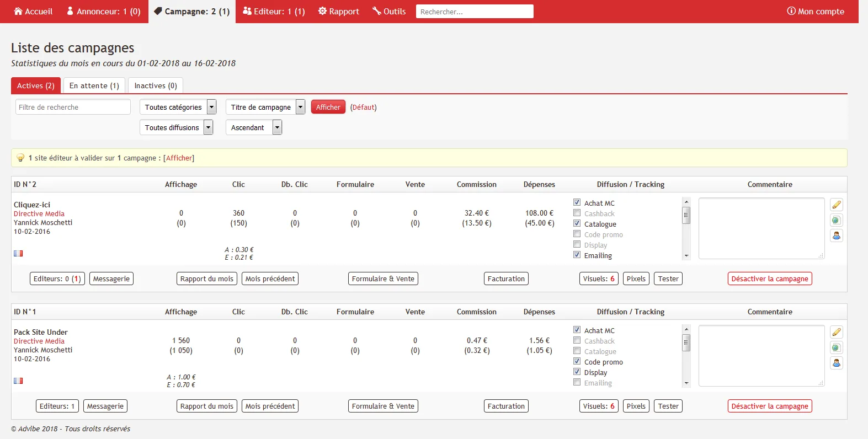Open Rapport du mois for campaign N°2
The image size is (868, 439).
coord(207,279)
